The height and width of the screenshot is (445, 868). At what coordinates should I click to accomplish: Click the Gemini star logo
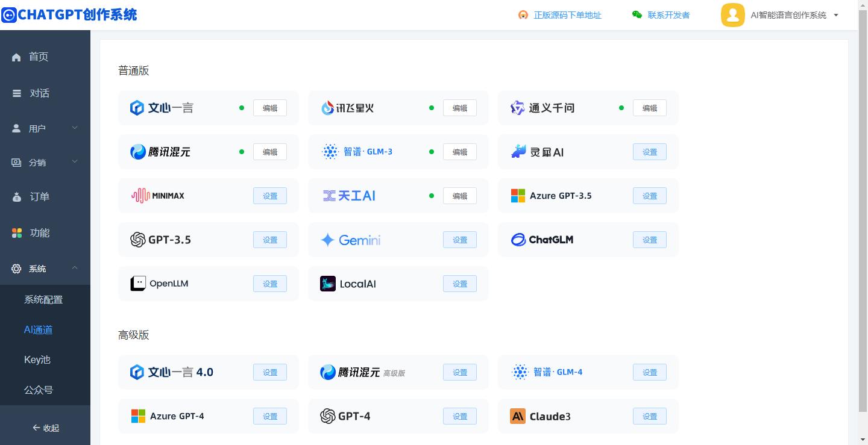327,240
